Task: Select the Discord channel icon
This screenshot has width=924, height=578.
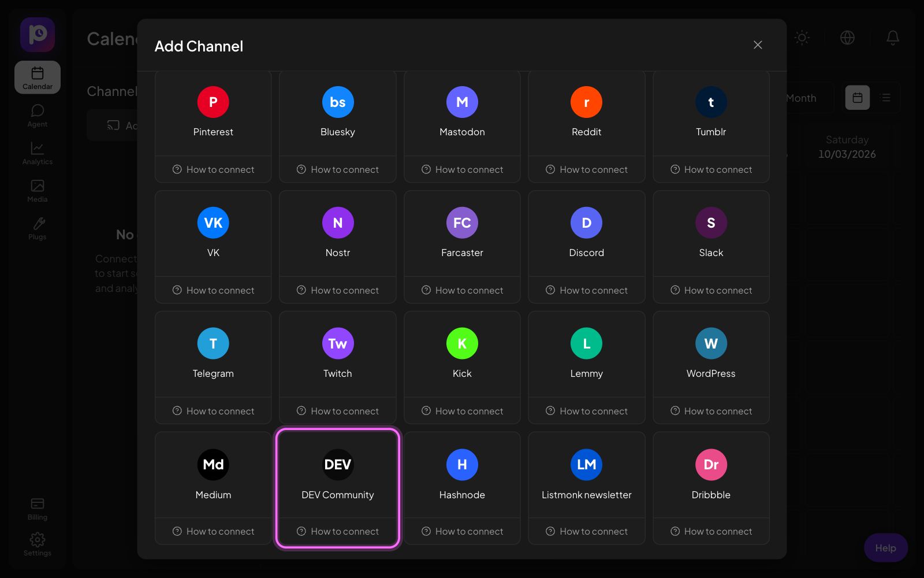Action: click(x=587, y=223)
